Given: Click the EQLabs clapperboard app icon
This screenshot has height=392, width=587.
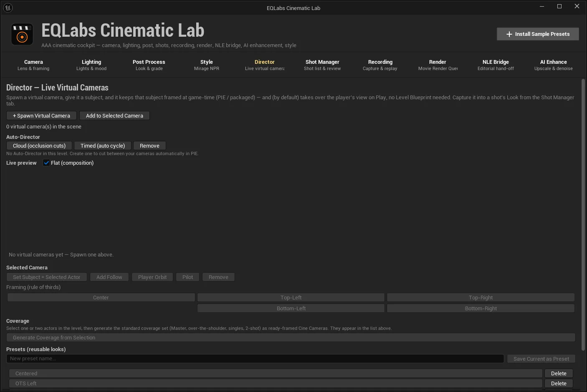Looking at the screenshot, I should tap(22, 34).
